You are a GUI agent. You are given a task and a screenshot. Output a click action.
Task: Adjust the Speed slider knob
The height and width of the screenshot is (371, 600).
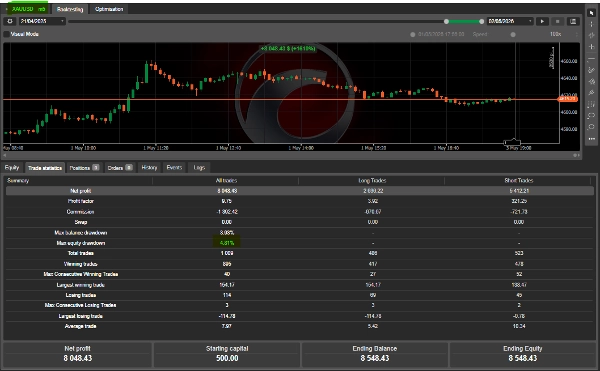(513, 34)
